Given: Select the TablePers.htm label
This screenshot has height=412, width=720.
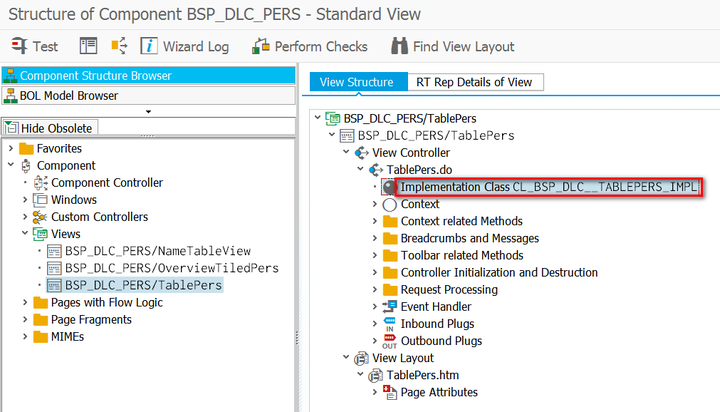Looking at the screenshot, I should coord(422,375).
